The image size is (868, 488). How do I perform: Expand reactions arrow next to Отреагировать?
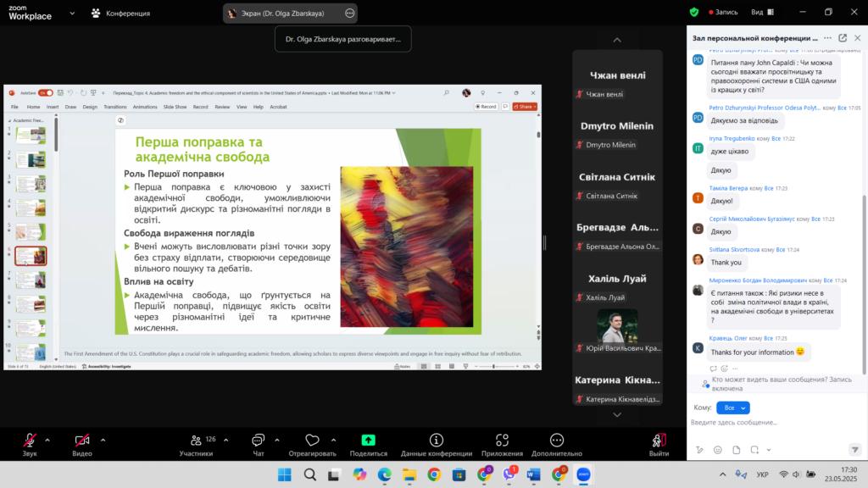[333, 441]
